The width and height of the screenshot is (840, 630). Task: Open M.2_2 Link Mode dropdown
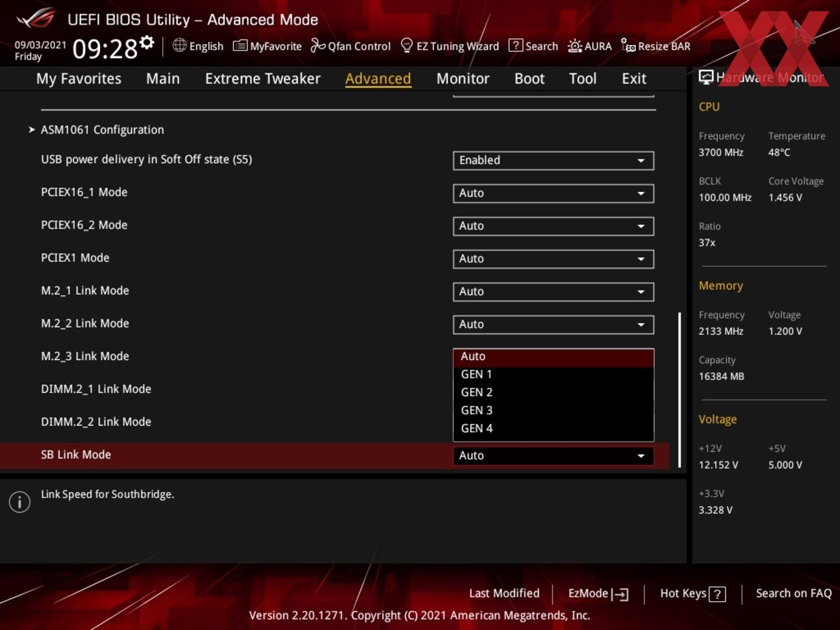(x=553, y=324)
